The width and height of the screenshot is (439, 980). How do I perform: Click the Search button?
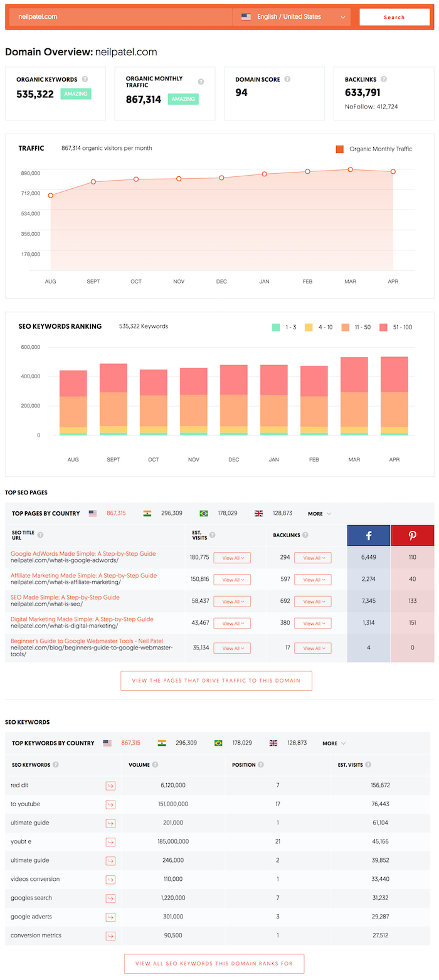pyautogui.click(x=394, y=17)
